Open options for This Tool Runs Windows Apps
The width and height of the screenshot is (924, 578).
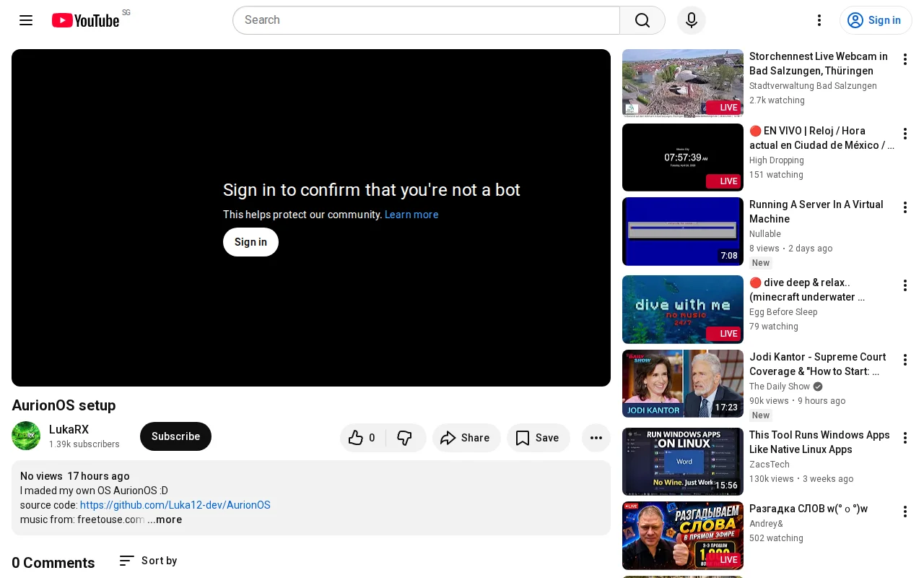(905, 438)
